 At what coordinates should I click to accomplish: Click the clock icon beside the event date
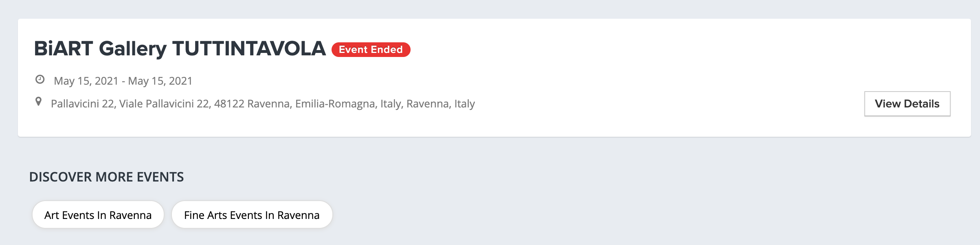pyautogui.click(x=40, y=79)
